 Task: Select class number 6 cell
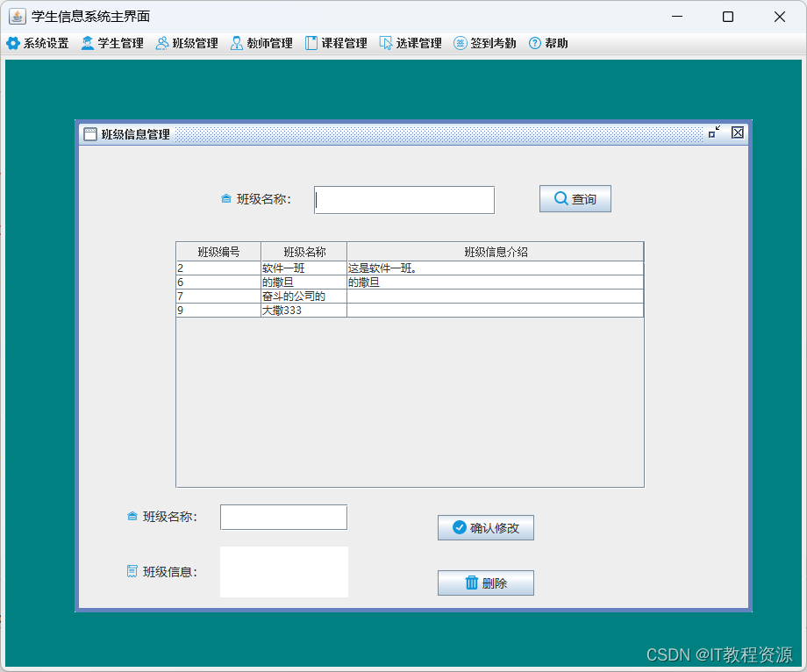tap(218, 282)
